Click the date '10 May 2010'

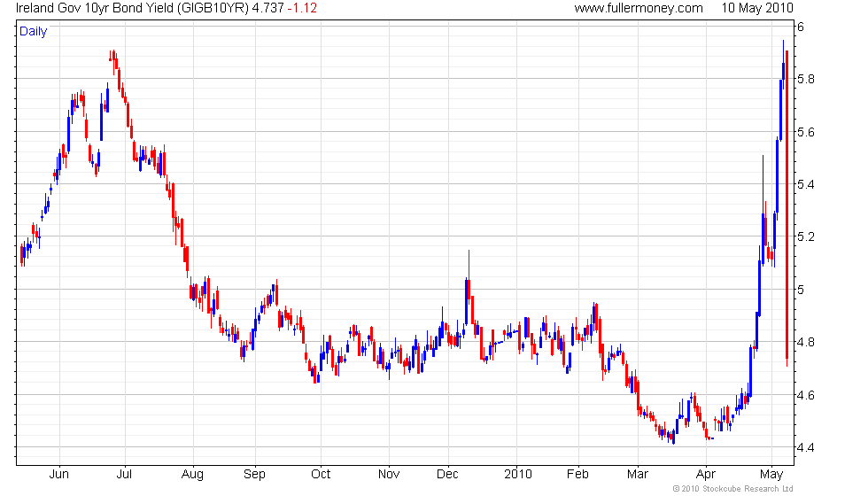pos(757,8)
